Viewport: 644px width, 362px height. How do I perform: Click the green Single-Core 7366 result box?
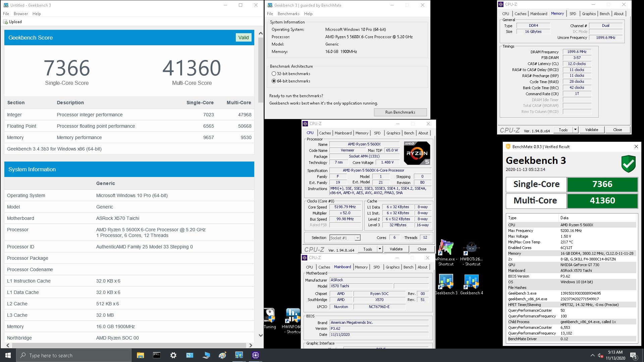(602, 184)
